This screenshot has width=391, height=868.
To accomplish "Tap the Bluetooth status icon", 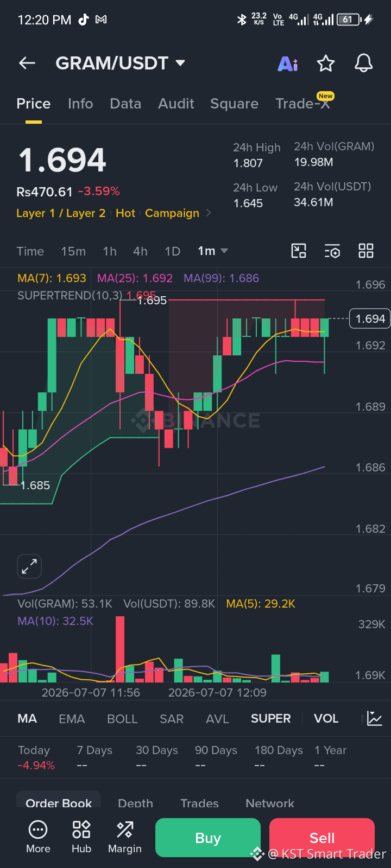I will click(242, 20).
